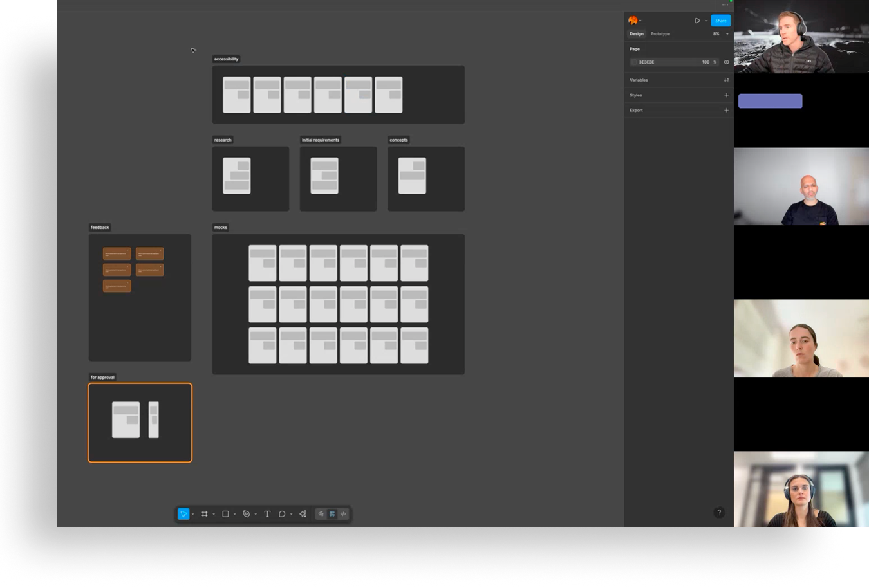This screenshot has height=588, width=869.
Task: Toggle page background color visibility eye
Action: (727, 62)
